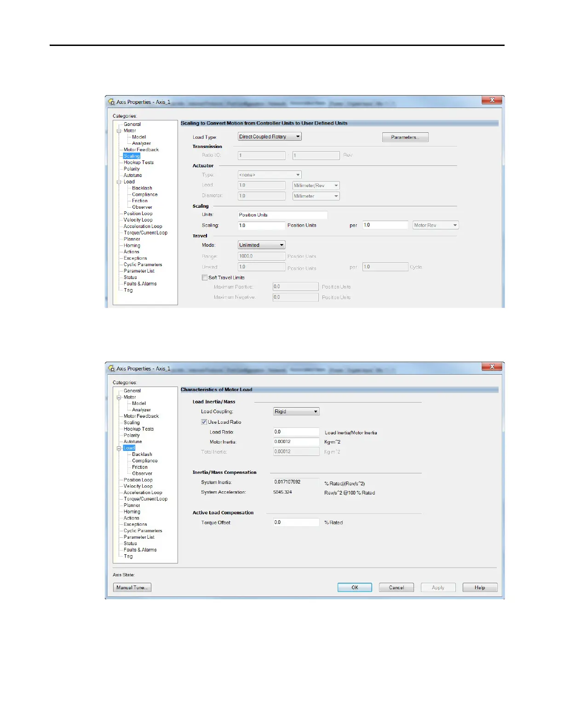Viewport: 563px width, 728px height.
Task: Select Exceptions in the top window categories
Action: (x=135, y=258)
